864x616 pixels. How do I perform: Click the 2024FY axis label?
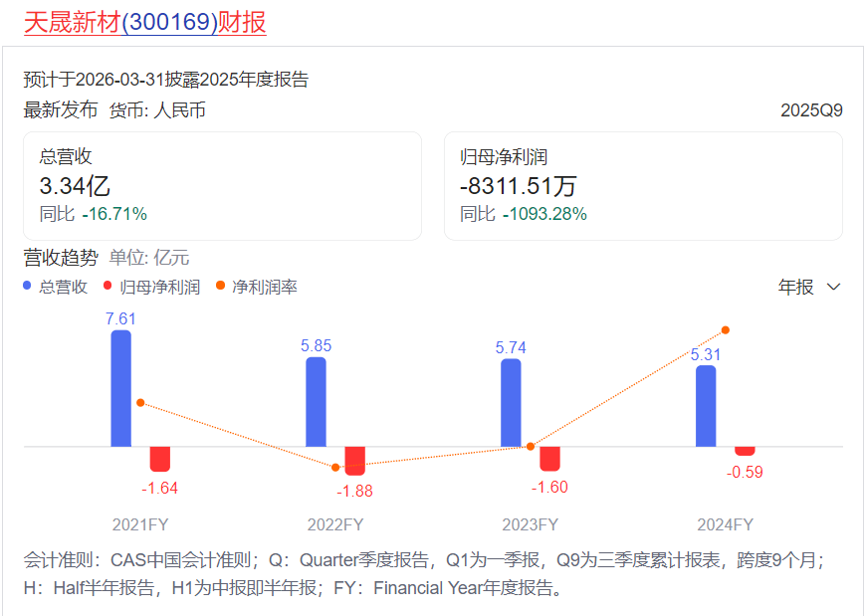pyautogui.click(x=725, y=524)
